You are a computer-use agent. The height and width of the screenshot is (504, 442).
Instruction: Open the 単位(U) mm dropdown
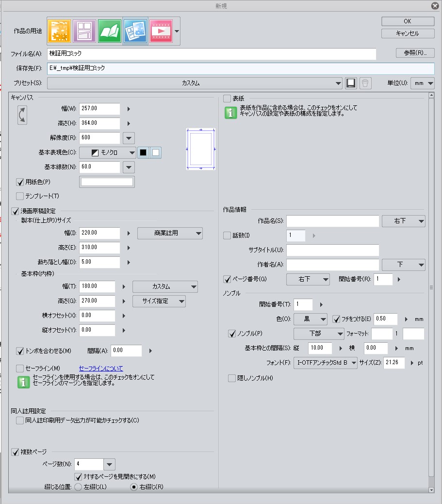(423, 83)
